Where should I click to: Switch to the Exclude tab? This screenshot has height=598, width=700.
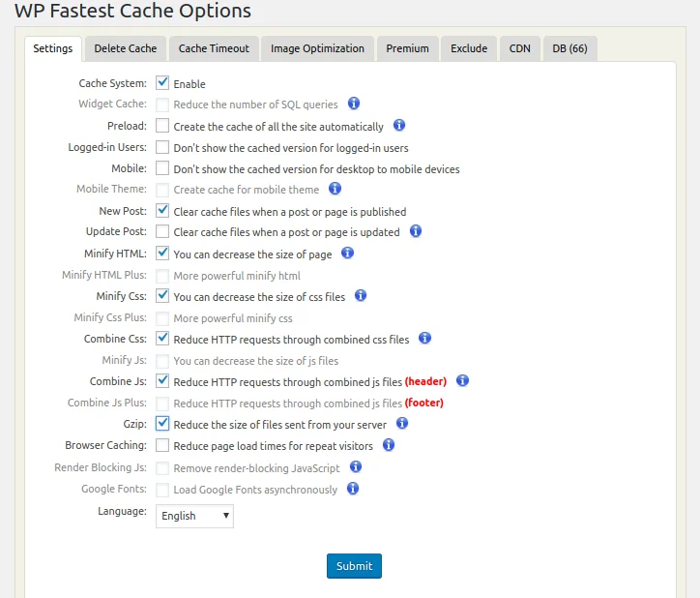[x=469, y=48]
